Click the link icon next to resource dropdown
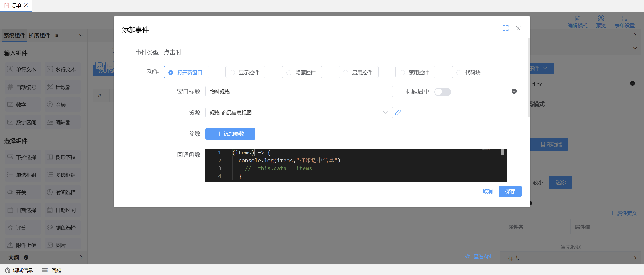The image size is (644, 275). pos(398,113)
